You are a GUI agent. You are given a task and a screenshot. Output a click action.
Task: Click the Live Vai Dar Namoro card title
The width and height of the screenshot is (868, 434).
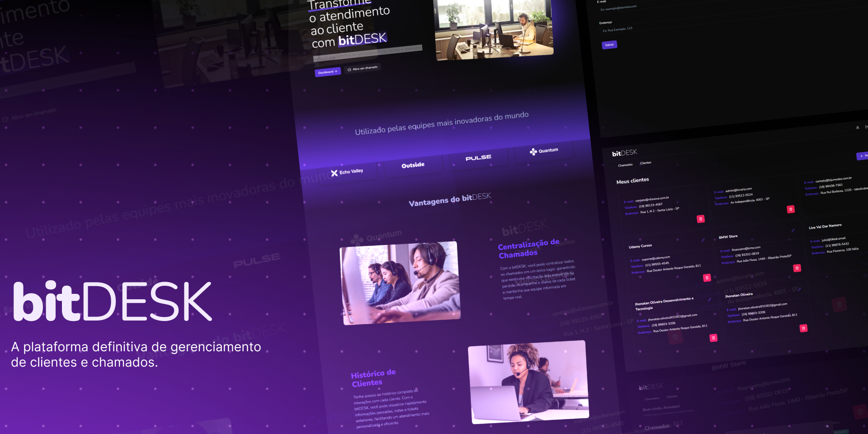pyautogui.click(x=825, y=226)
